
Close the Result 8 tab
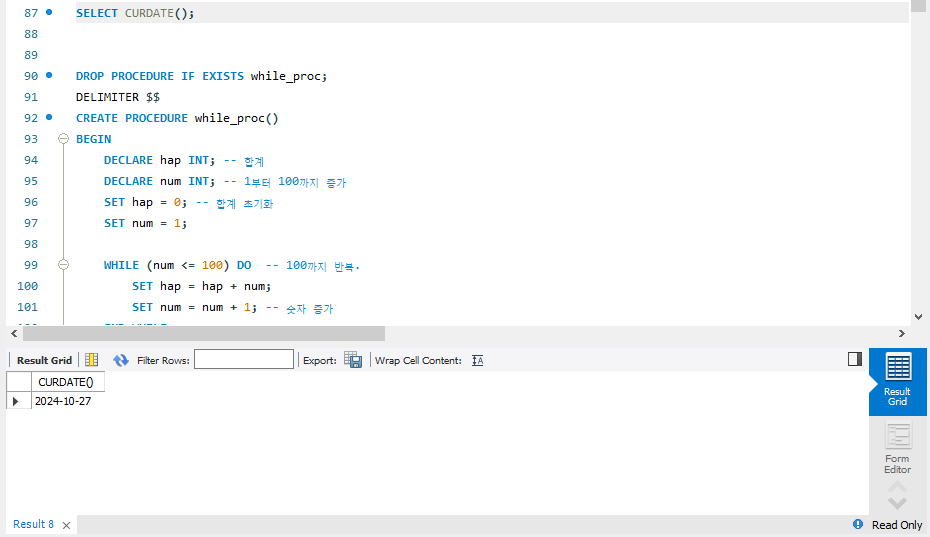coord(66,525)
